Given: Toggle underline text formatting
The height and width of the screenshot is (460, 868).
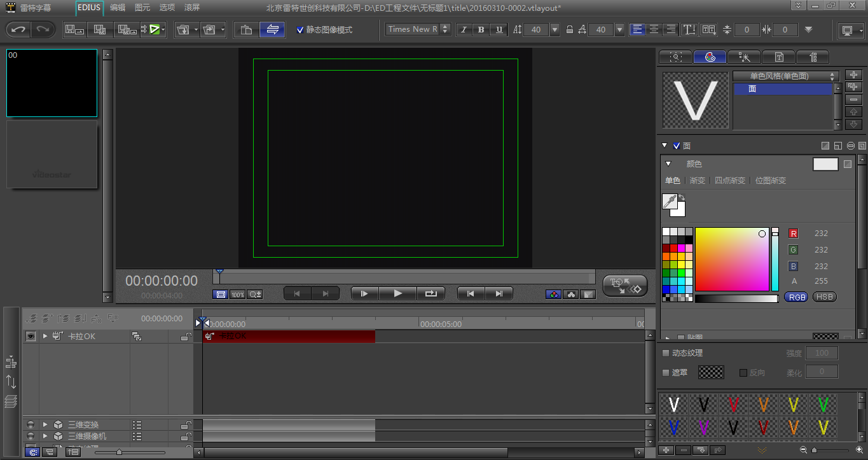Looking at the screenshot, I should tap(499, 29).
